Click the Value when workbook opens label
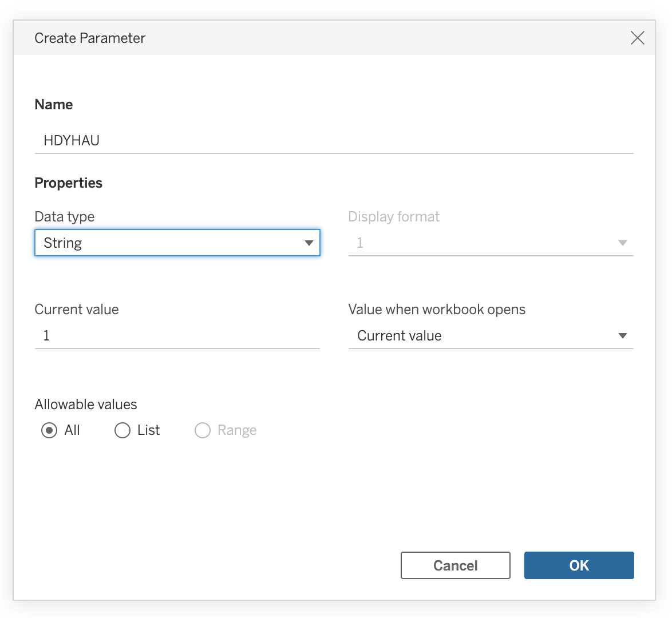This screenshot has height=618, width=672. [437, 310]
